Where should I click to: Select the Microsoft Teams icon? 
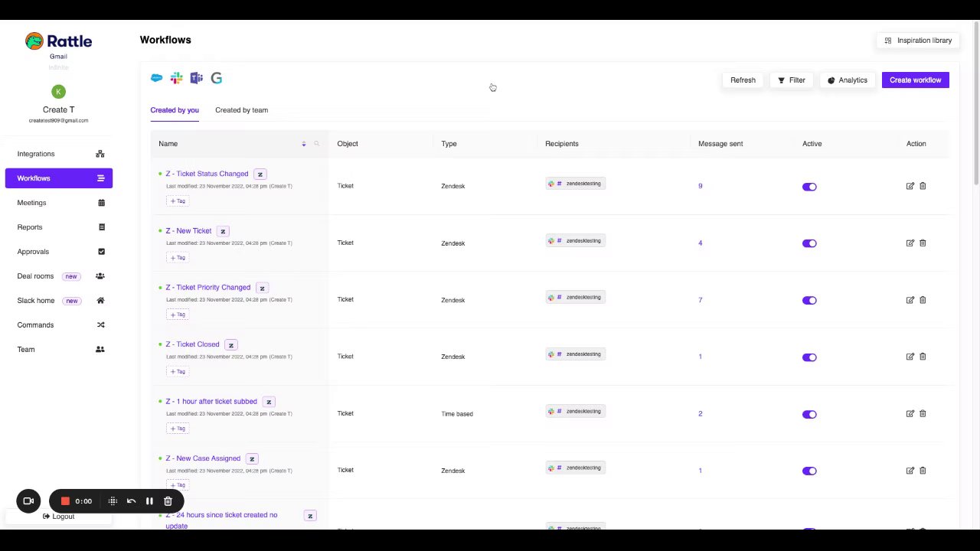(197, 78)
